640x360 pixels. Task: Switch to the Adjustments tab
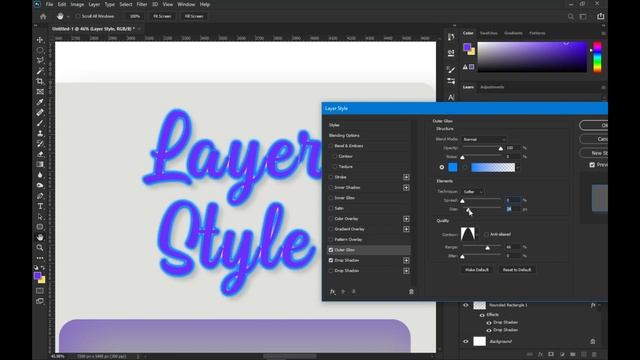click(492, 87)
